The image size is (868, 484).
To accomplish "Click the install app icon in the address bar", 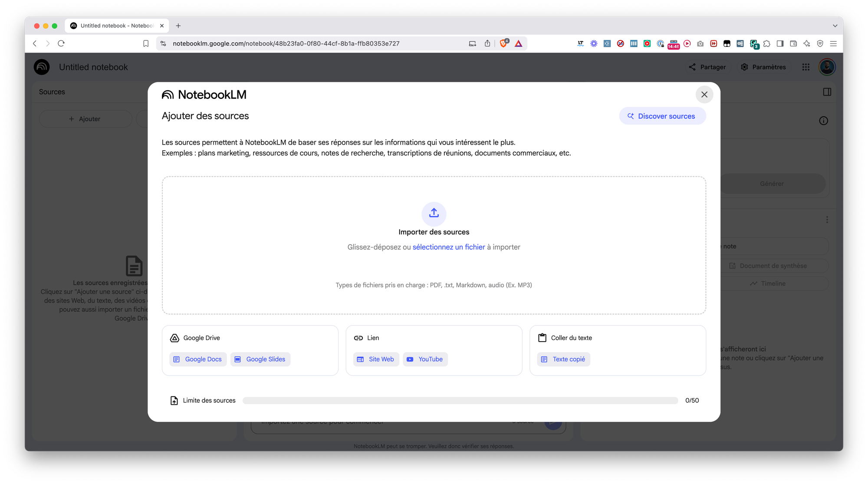I will 473,43.
